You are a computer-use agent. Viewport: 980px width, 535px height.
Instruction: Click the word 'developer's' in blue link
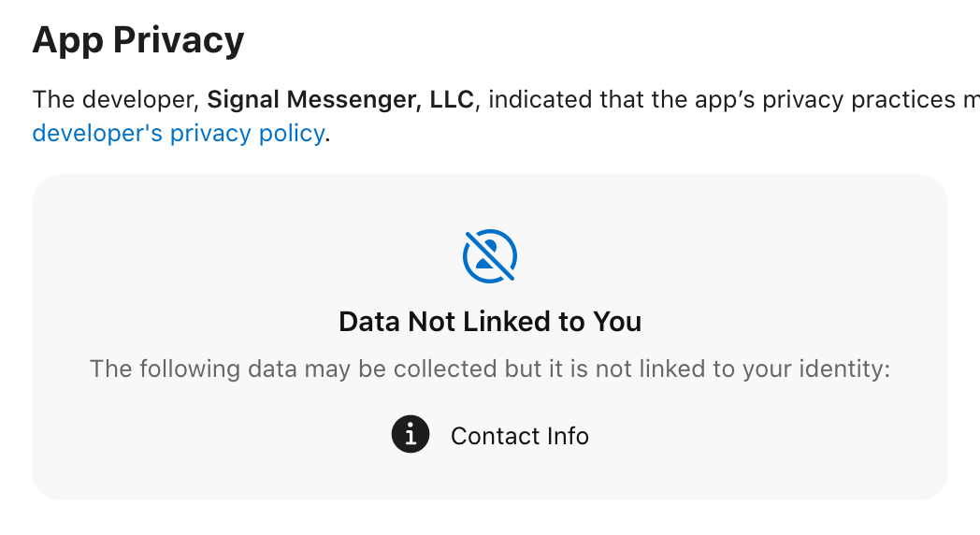pos(97,134)
